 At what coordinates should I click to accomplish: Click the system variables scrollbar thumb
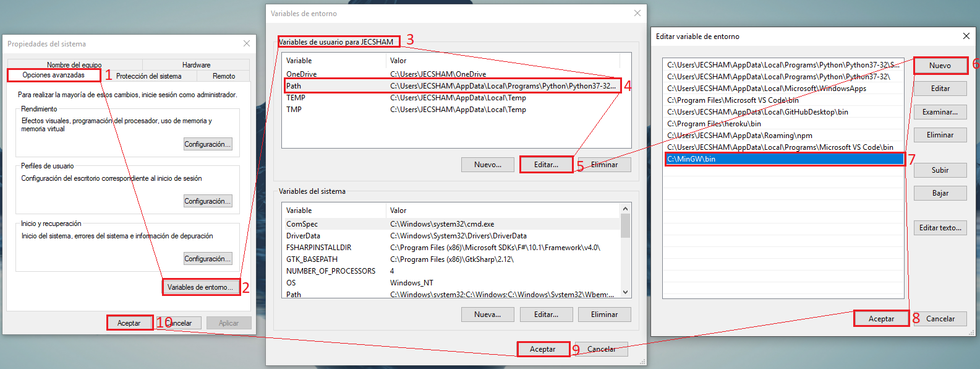pyautogui.click(x=625, y=226)
